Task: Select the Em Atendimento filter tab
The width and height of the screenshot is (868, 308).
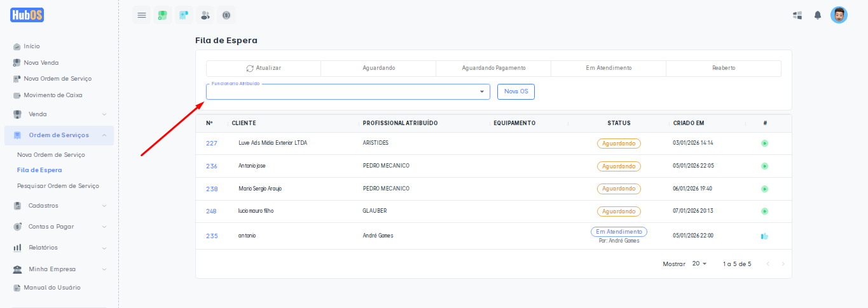Action: tap(609, 68)
